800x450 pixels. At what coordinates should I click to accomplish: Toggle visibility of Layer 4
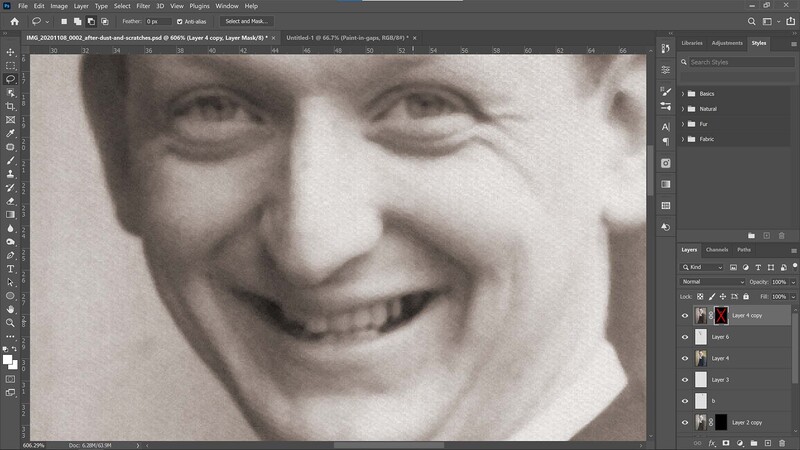tap(685, 359)
